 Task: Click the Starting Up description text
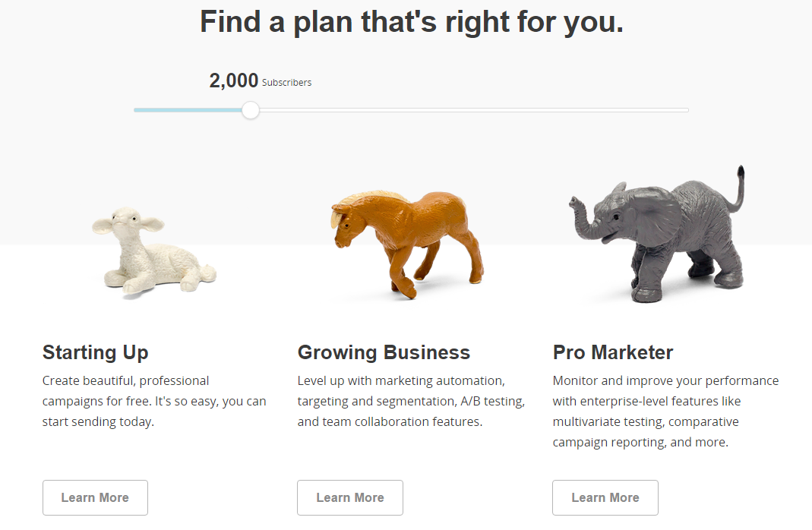154,401
